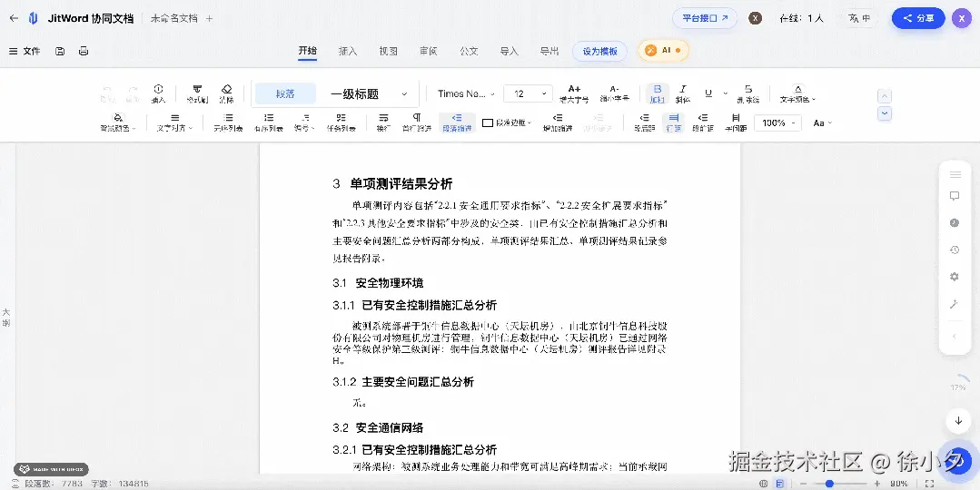Open 文字颜色 text color picker
980x490 pixels.
797,93
